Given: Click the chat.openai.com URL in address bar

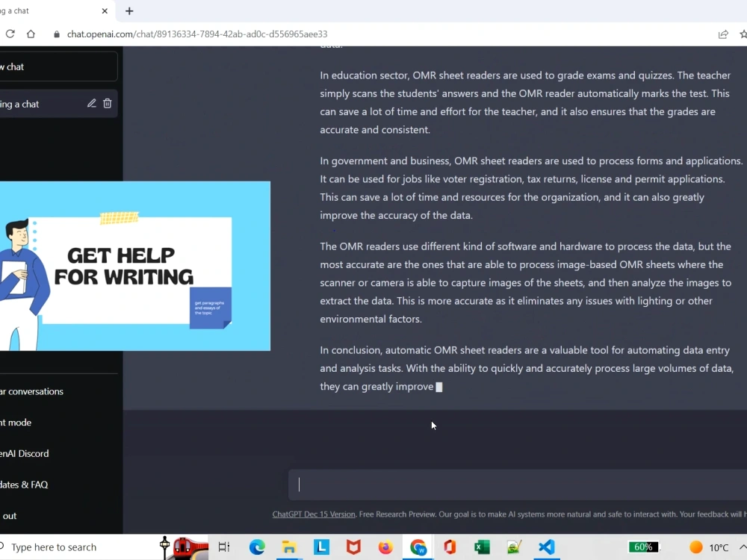Looking at the screenshot, I should pos(196,34).
